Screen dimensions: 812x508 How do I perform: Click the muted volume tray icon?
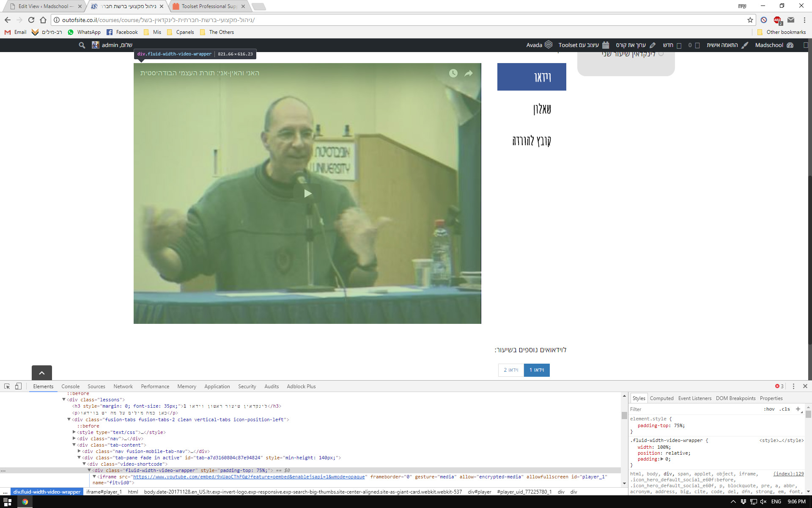tap(763, 502)
